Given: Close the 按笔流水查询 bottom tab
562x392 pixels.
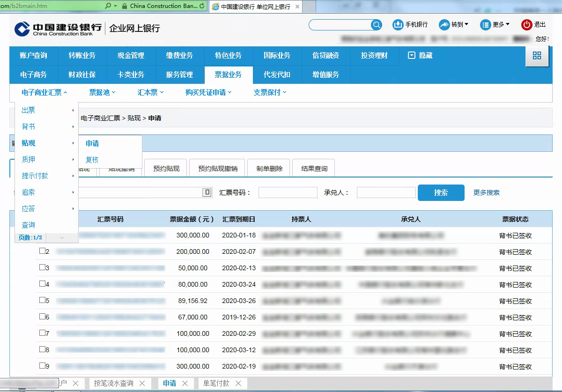Looking at the screenshot, I should [142, 384].
